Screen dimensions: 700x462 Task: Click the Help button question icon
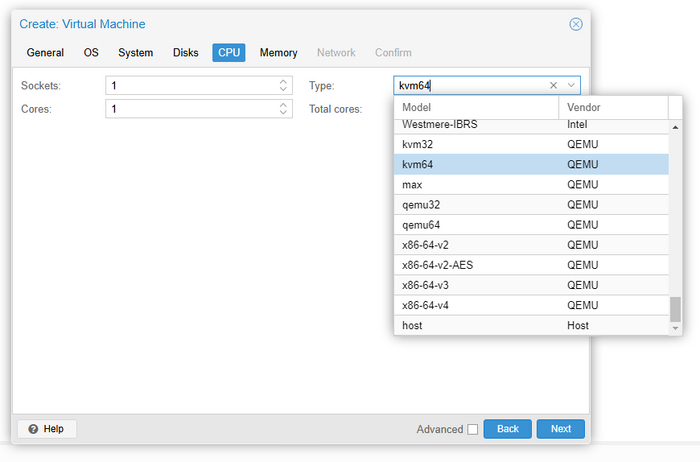(33, 429)
